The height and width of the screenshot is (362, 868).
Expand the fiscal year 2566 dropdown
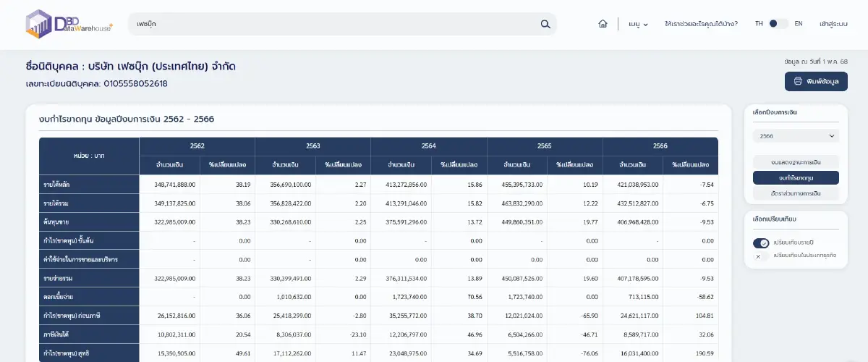pos(795,135)
